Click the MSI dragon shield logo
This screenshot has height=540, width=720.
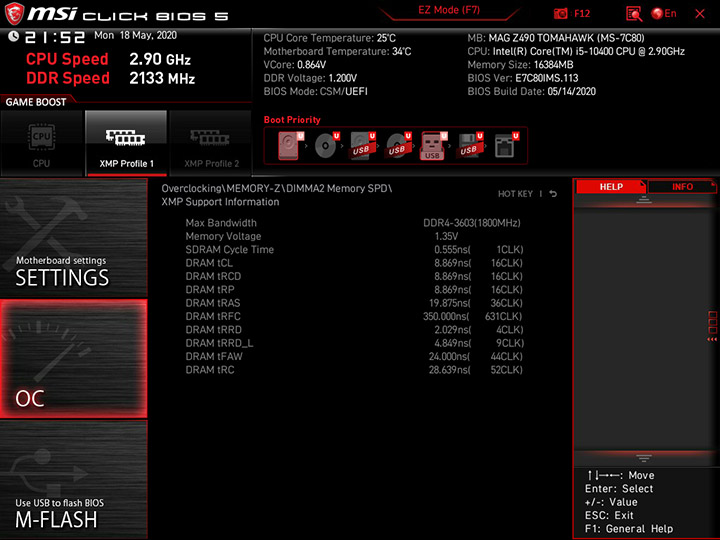click(14, 14)
